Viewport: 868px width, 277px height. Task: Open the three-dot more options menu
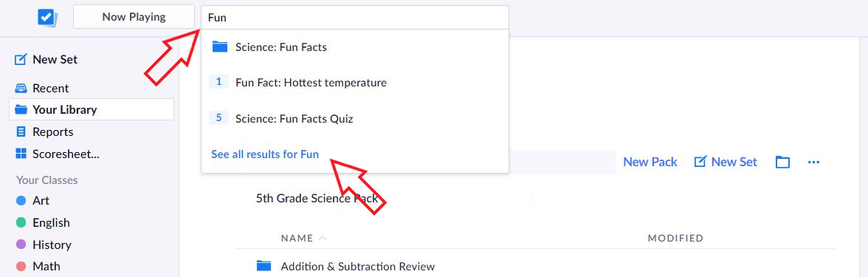tap(813, 163)
